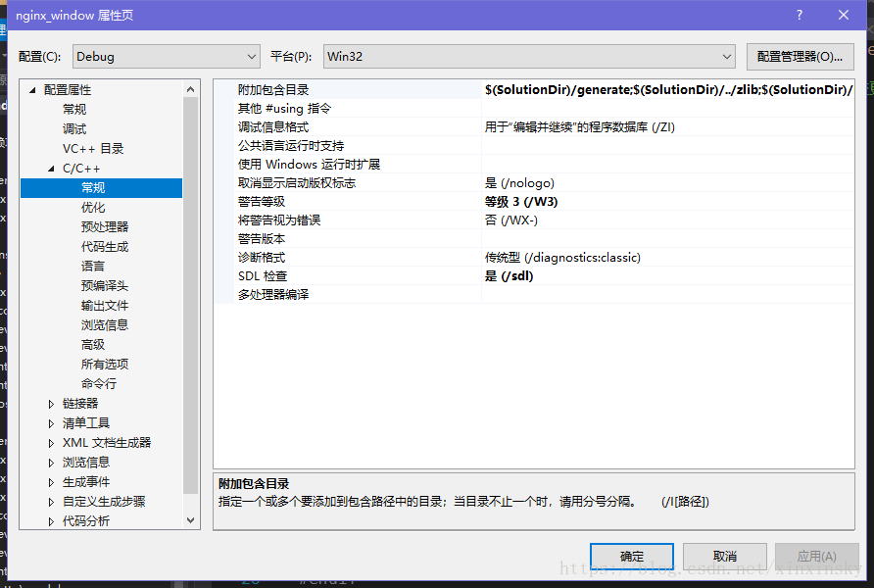Select the 语言 tree item

point(92,266)
